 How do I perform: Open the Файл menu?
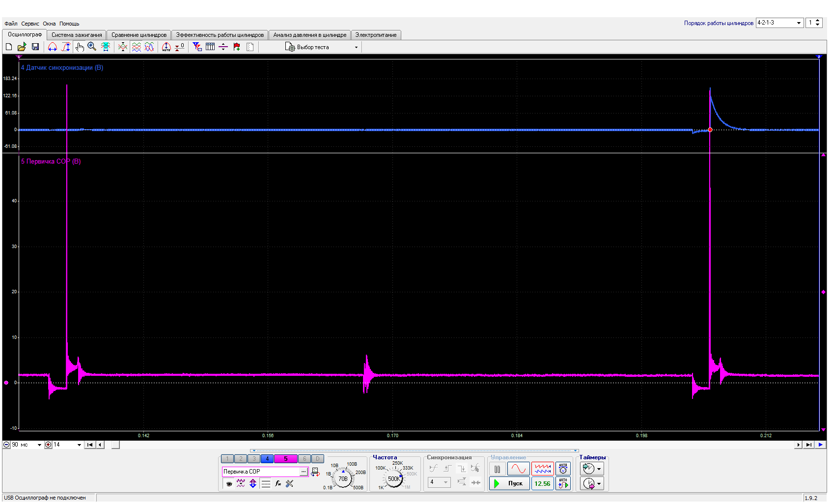(x=11, y=24)
